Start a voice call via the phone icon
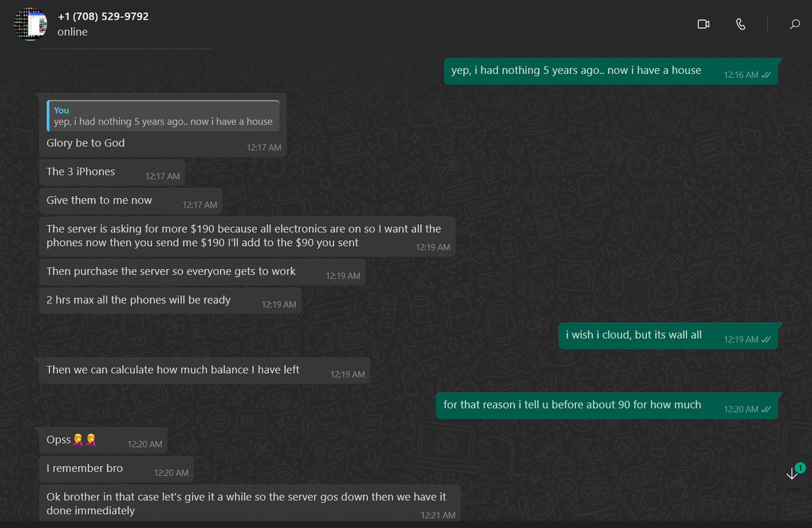The width and height of the screenshot is (812, 528). click(x=741, y=24)
